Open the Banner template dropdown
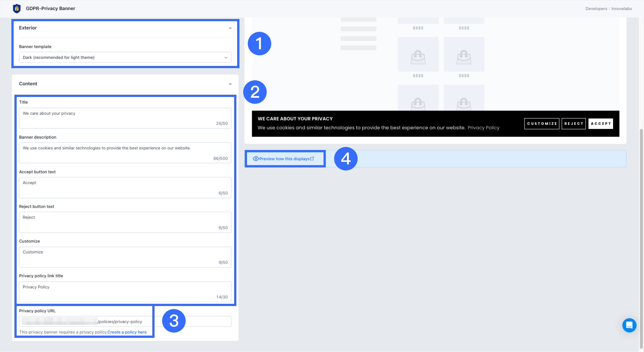 [x=125, y=57]
